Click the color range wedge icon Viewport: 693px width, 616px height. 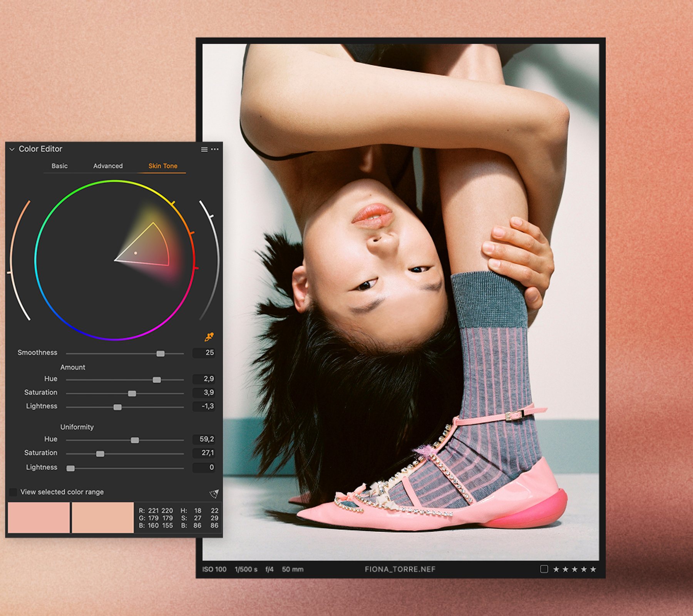click(214, 492)
